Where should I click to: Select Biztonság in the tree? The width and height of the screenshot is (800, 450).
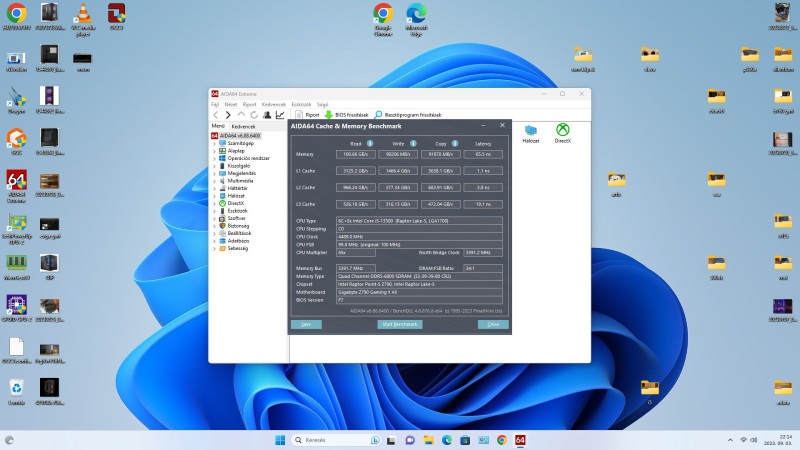click(234, 226)
